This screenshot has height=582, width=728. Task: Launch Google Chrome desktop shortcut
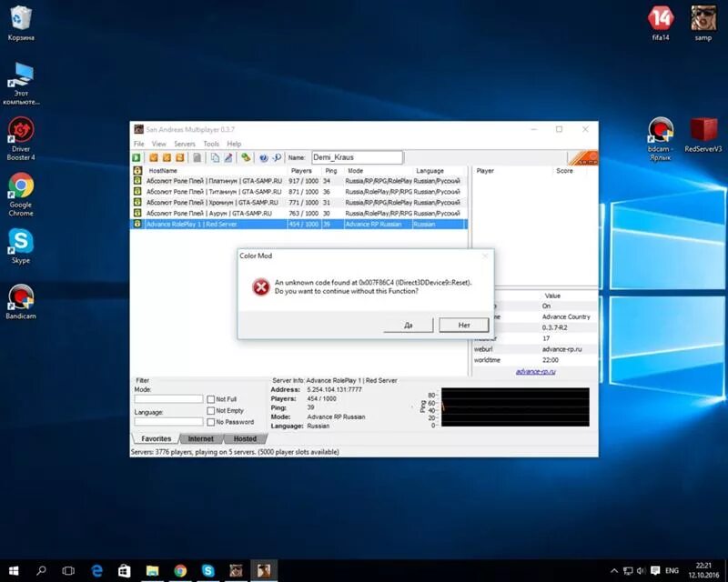21,194
